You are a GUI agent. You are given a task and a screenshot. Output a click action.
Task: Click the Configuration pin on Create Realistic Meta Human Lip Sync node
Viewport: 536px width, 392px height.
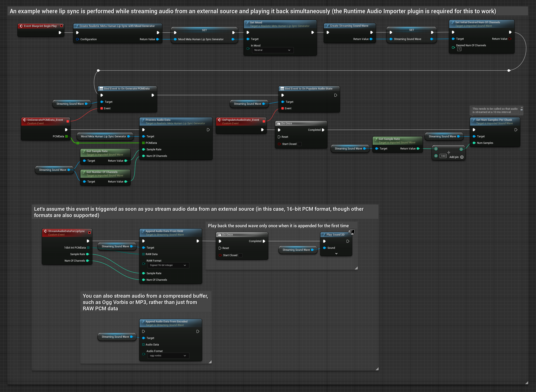77,39
